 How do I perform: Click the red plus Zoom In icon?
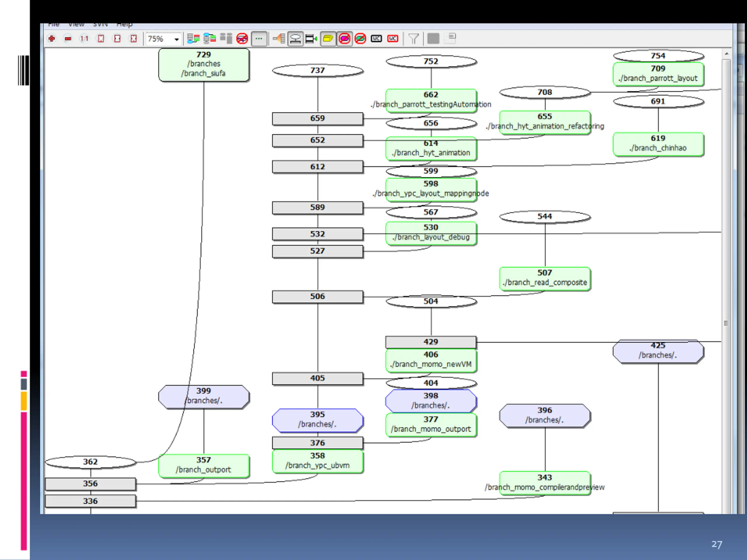pyautogui.click(x=52, y=38)
